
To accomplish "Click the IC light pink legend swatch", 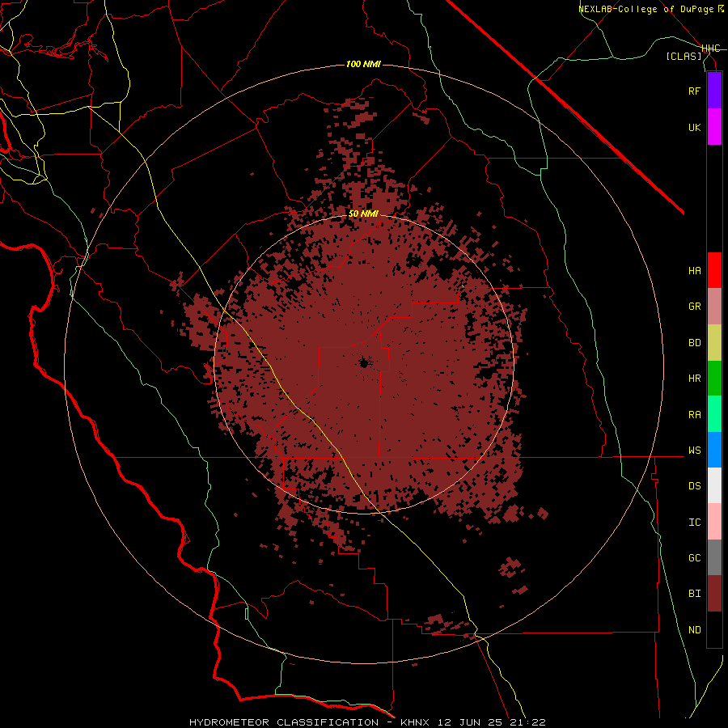I will click(x=714, y=522).
